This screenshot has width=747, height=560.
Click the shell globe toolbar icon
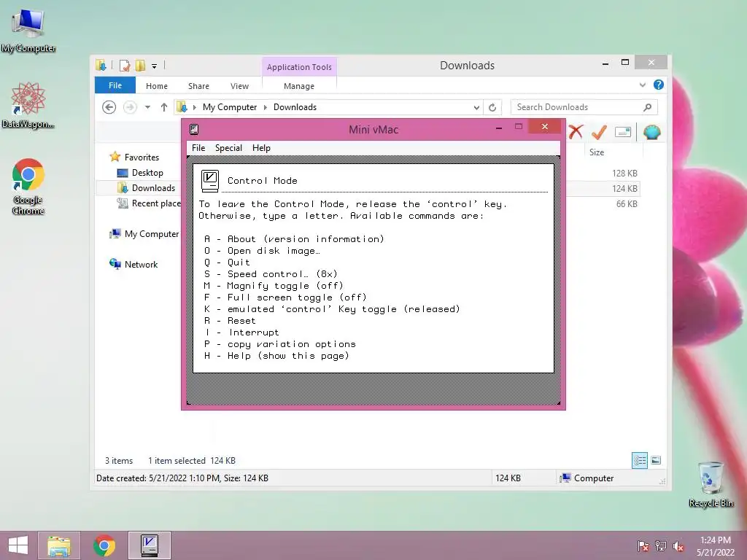click(651, 132)
